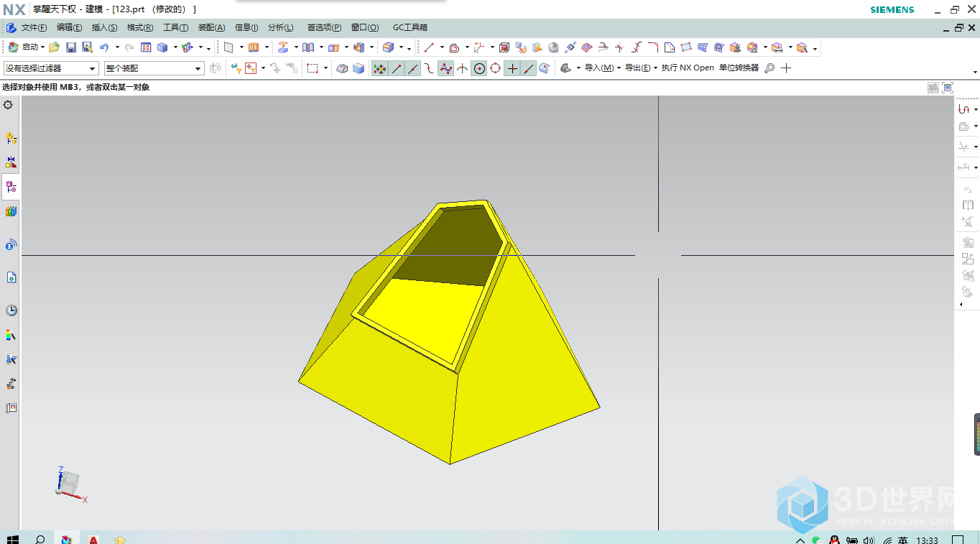
Task: Open the 插入(S) menu
Action: tap(104, 28)
